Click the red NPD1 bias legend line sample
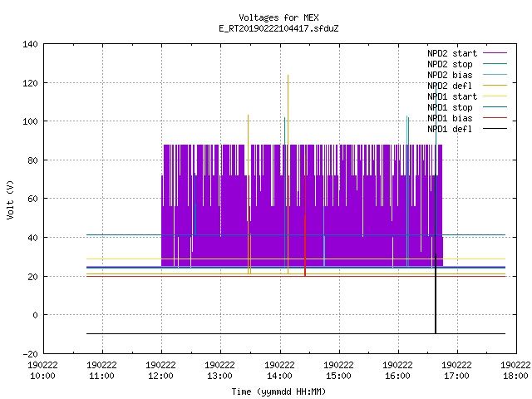This screenshot has width=532, height=399. tap(495, 118)
